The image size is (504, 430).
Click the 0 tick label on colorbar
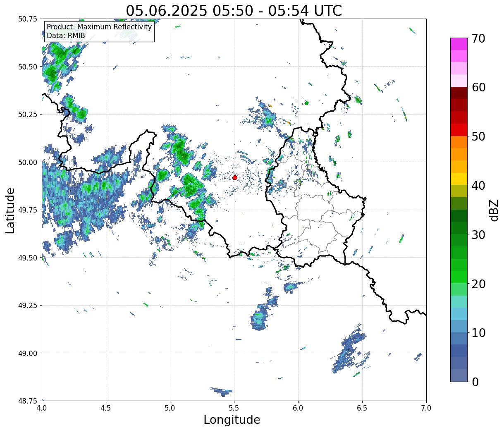coord(475,382)
